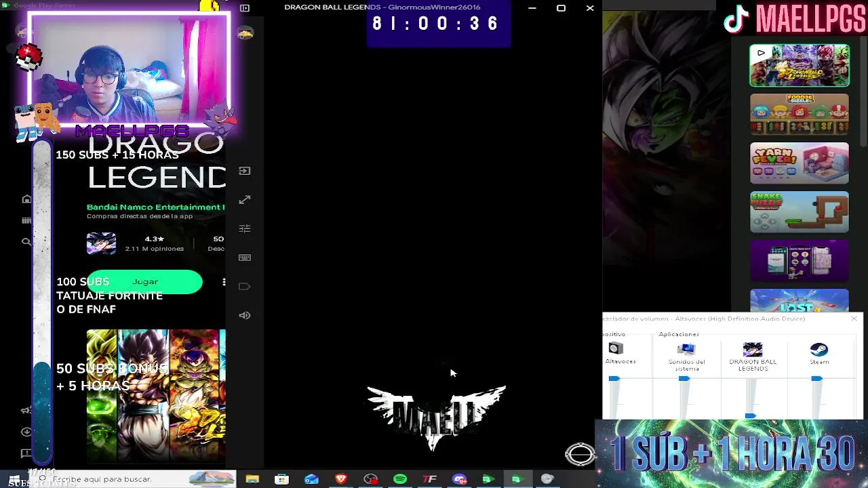868x488 pixels.
Task: Click the Sonidos del sistema icon in mixer
Action: click(686, 349)
